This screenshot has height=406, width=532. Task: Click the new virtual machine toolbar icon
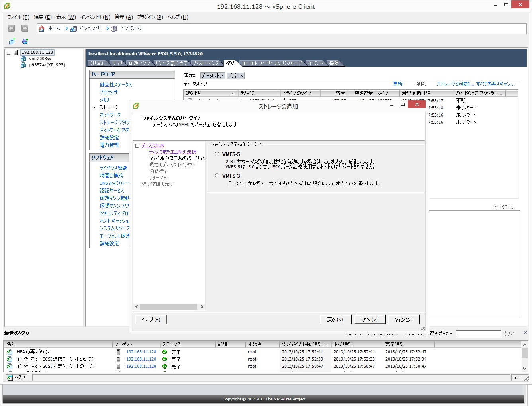[12, 41]
